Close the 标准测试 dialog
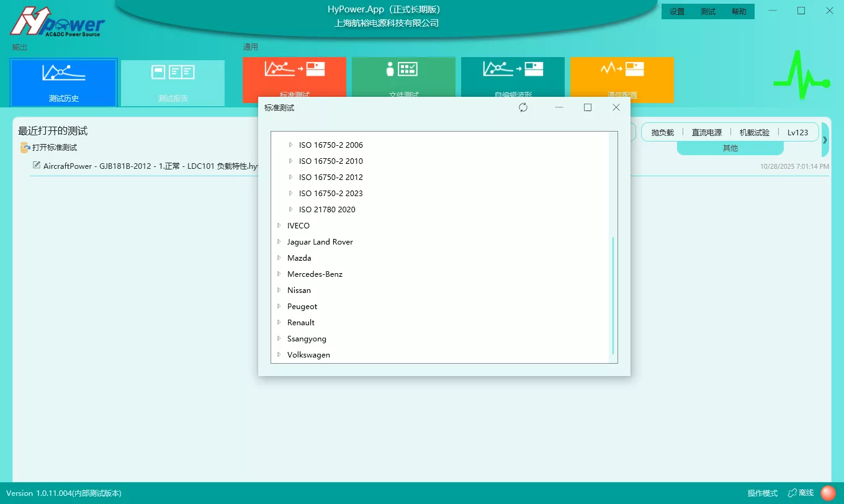Screen dimensions: 844x504 (616, 107)
